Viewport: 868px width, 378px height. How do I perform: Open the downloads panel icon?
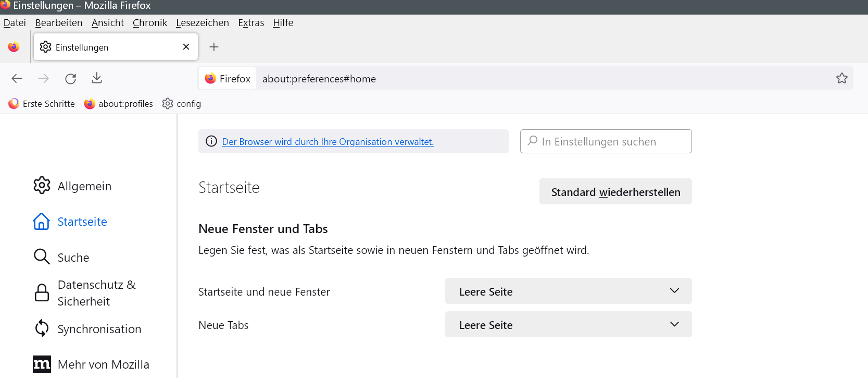coord(97,78)
